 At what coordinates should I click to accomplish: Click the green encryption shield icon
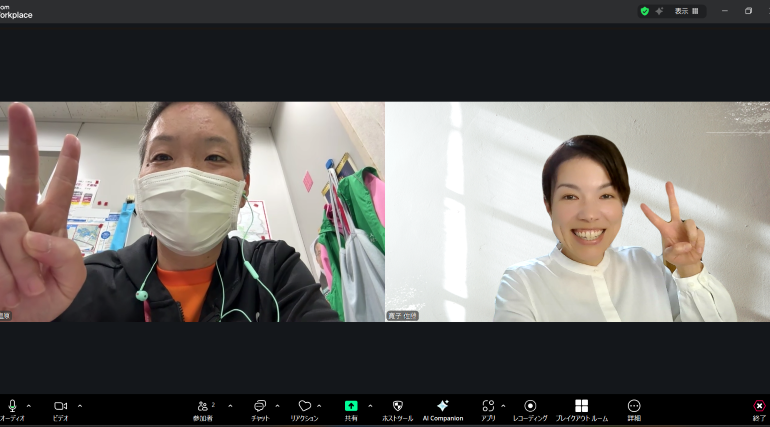(645, 11)
